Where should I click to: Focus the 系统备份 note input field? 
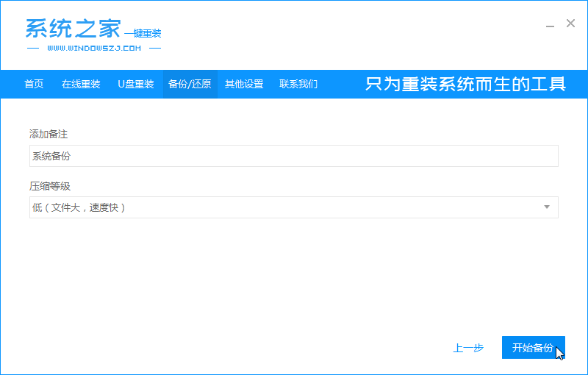(x=293, y=156)
